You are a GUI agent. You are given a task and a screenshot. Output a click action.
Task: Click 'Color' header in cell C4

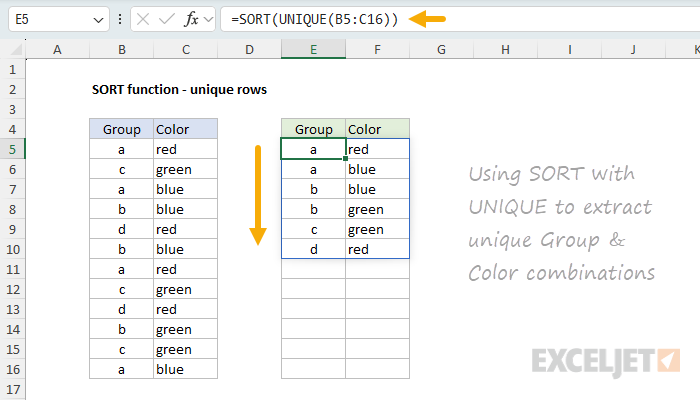point(186,129)
